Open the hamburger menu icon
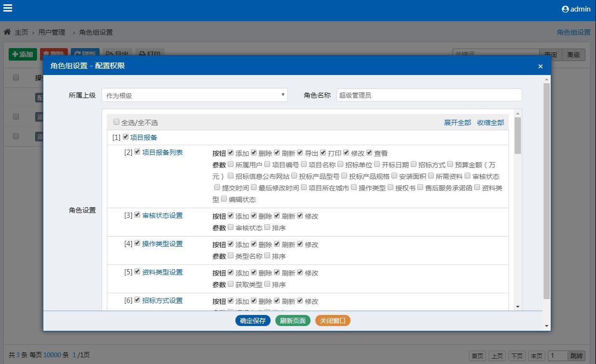Image resolution: width=596 pixels, height=364 pixels. (x=8, y=8)
